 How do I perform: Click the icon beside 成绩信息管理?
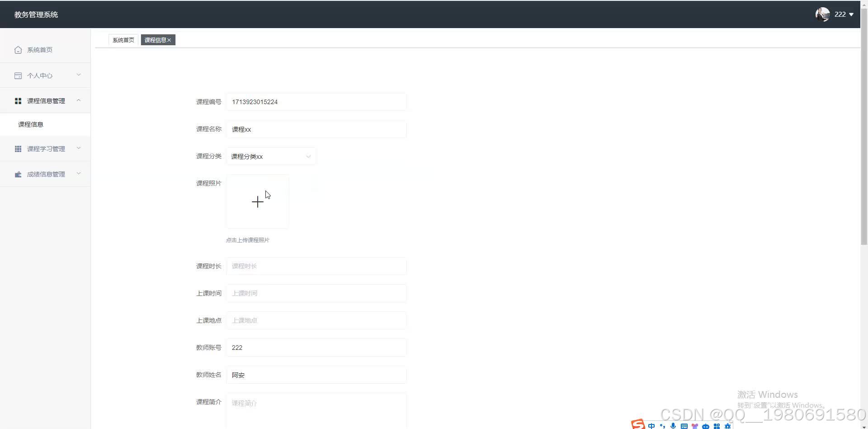point(18,174)
